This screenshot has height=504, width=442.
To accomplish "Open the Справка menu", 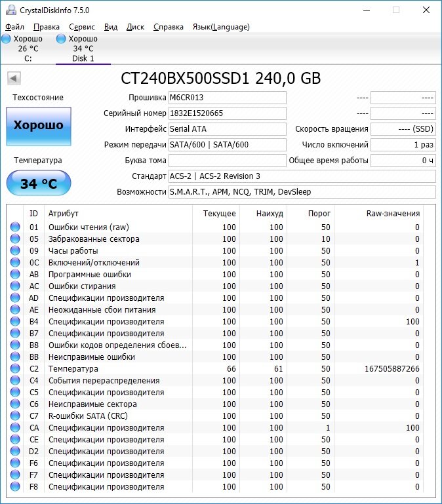I will click(x=169, y=27).
